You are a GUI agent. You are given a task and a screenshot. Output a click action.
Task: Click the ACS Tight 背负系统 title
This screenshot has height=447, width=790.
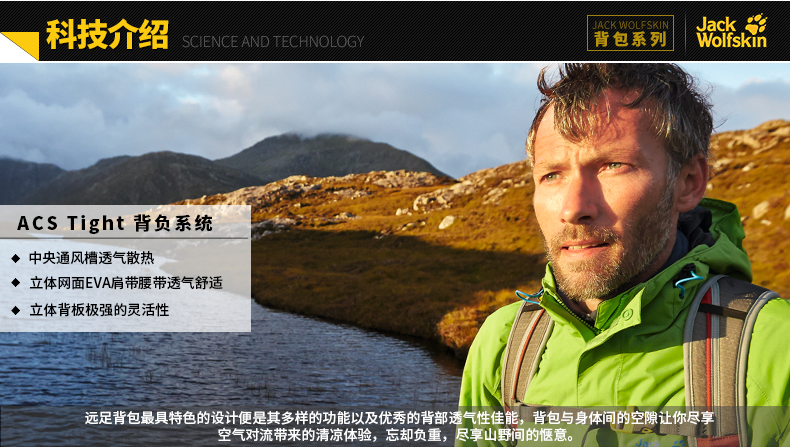click(x=115, y=223)
